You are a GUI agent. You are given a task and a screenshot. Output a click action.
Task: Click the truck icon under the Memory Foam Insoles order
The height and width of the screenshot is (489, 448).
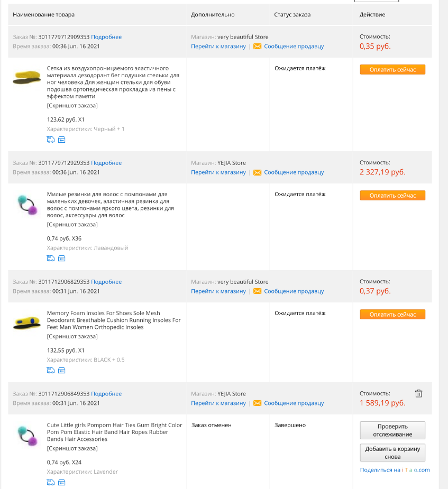click(x=51, y=371)
